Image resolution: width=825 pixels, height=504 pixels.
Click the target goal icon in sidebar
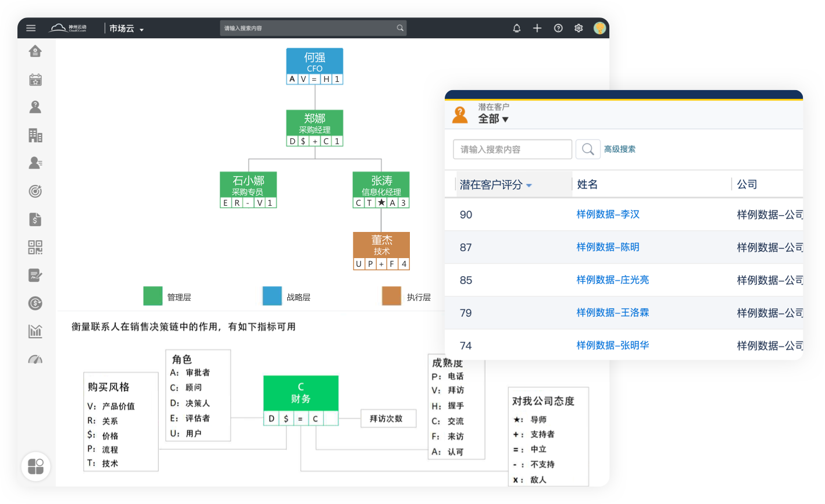pos(35,191)
